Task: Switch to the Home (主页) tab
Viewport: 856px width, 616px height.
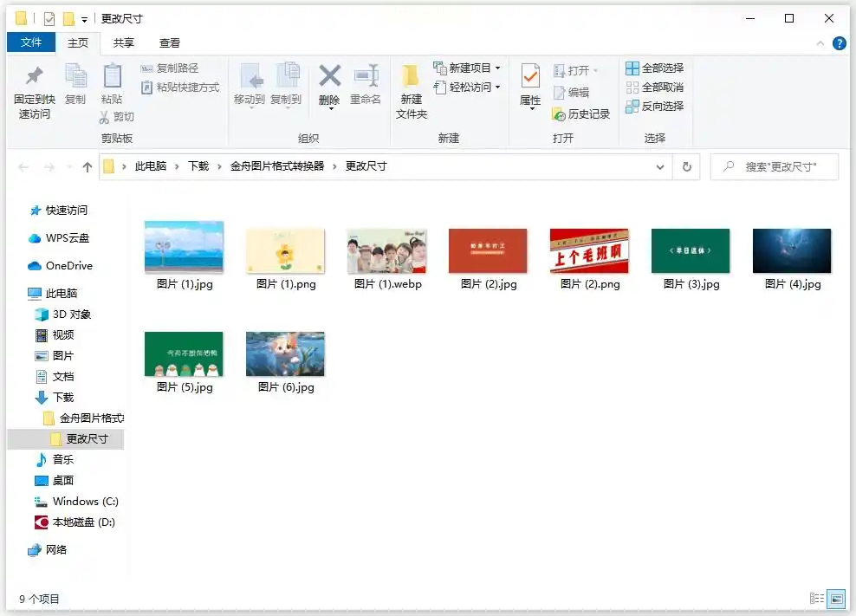Action: (77, 42)
